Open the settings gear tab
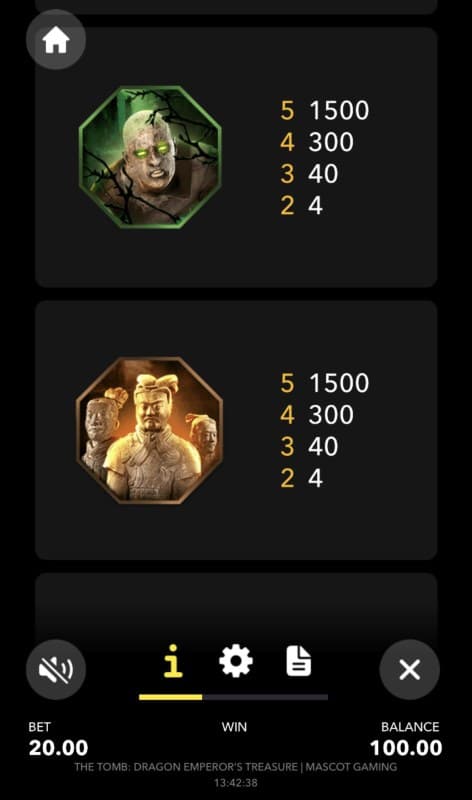 pos(236,661)
